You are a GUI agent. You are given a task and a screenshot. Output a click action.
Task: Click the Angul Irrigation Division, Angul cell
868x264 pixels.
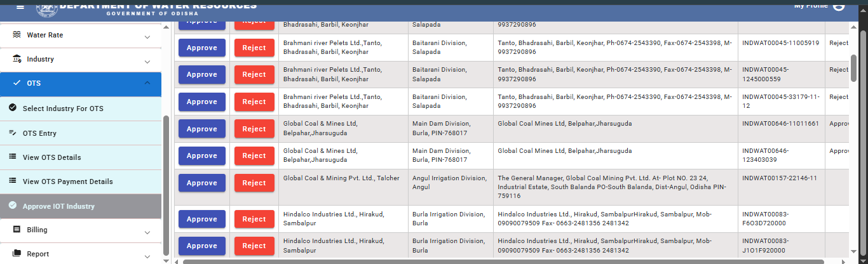451,187
